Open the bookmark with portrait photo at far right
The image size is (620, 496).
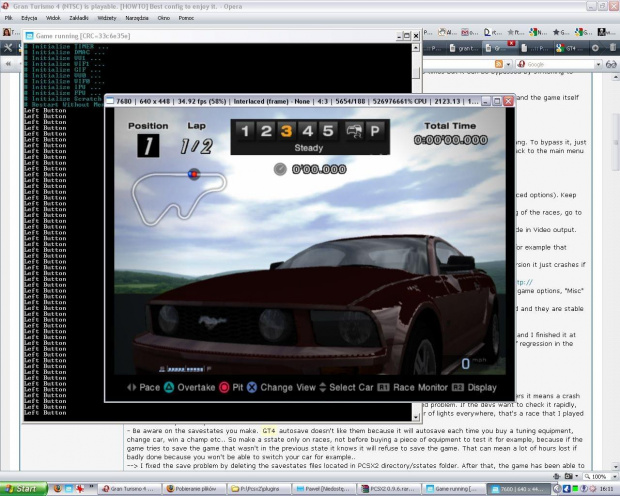[601, 32]
